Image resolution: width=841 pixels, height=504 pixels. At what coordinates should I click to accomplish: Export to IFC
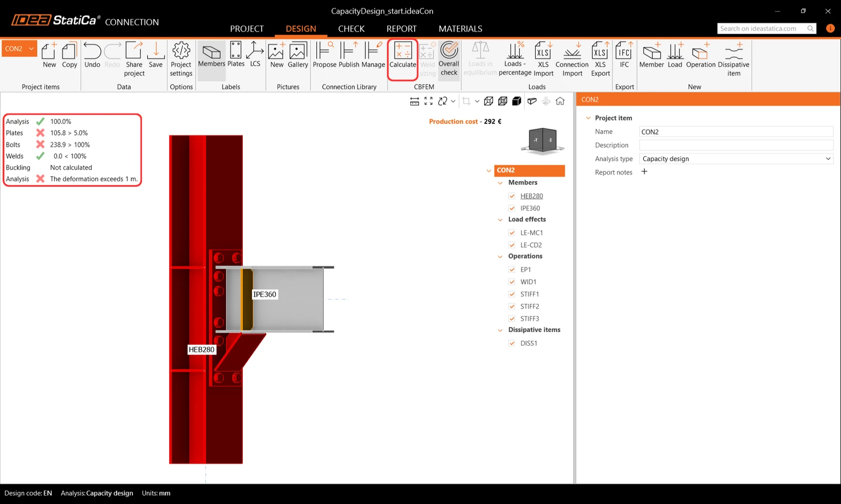624,55
